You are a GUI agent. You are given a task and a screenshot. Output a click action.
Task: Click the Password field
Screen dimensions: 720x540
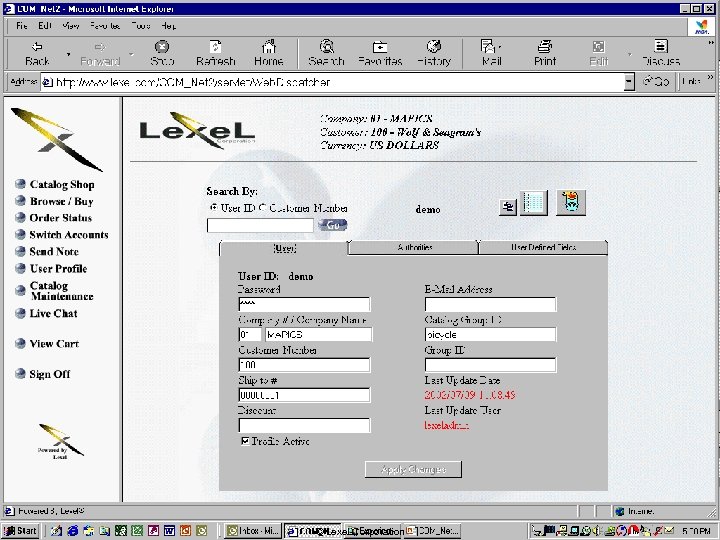click(304, 304)
